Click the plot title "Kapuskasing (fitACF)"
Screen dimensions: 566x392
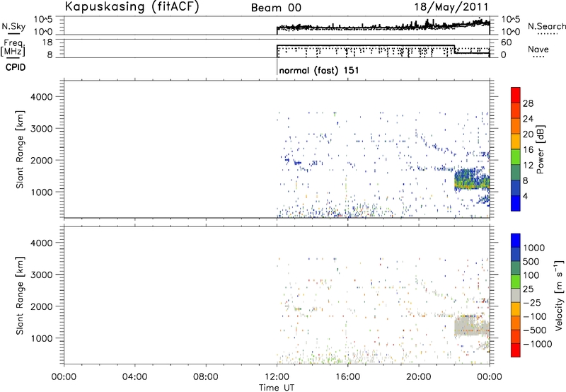tap(132, 6)
